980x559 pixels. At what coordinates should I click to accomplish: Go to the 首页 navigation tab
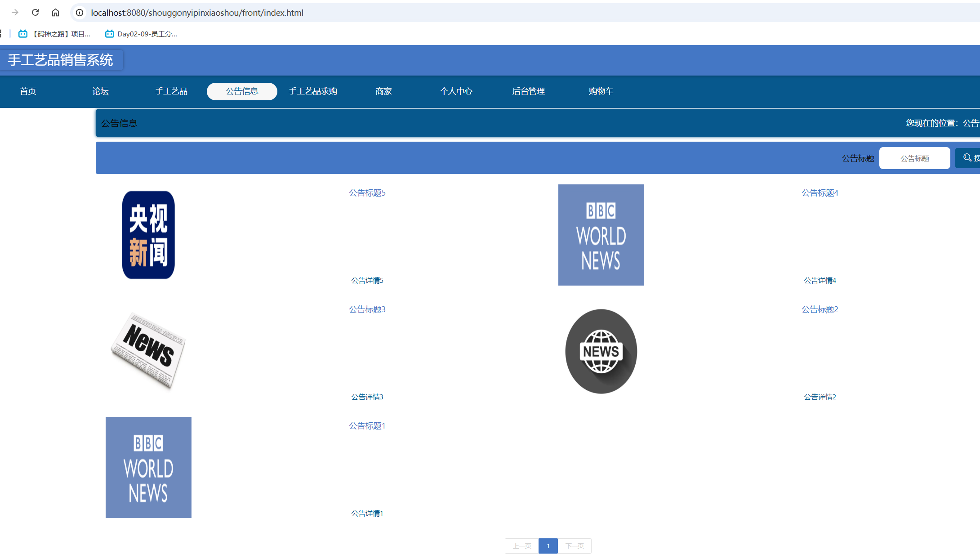pos(28,91)
